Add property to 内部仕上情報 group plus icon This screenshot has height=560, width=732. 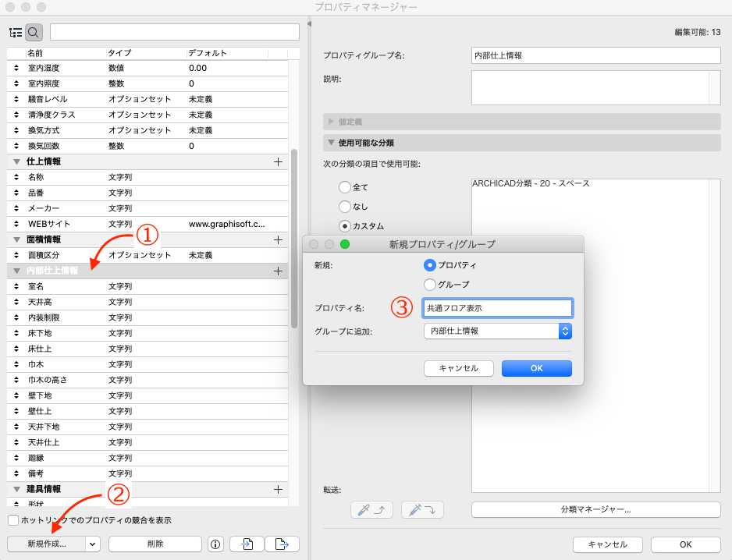pos(279,271)
